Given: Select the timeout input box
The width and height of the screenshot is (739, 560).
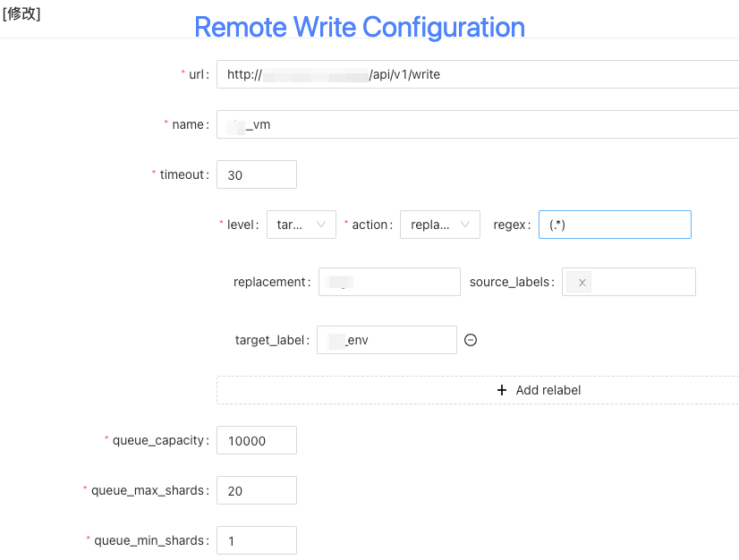Looking at the screenshot, I should tap(257, 174).
